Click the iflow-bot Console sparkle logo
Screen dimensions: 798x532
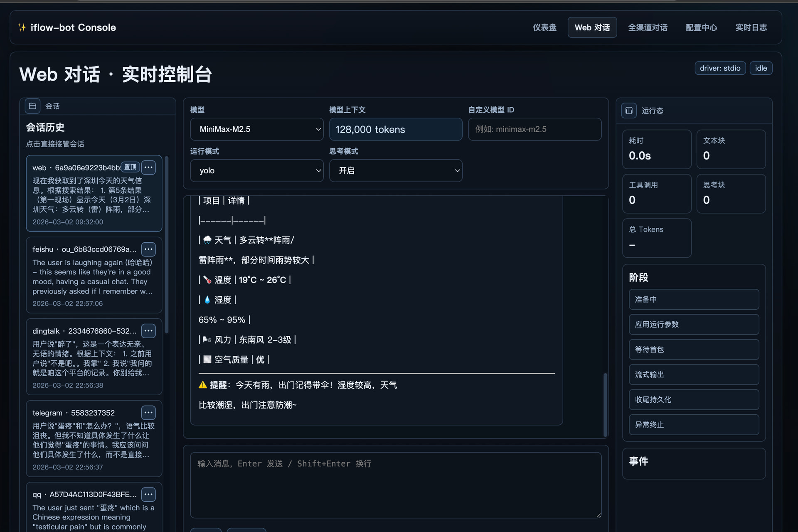tap(22, 27)
